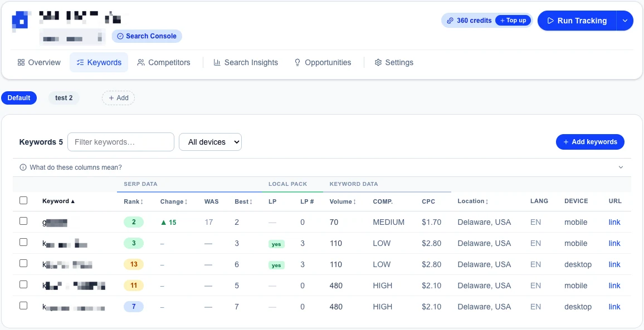644x330 pixels.
Task: Open the URL link in the rank 2 row
Action: click(614, 223)
